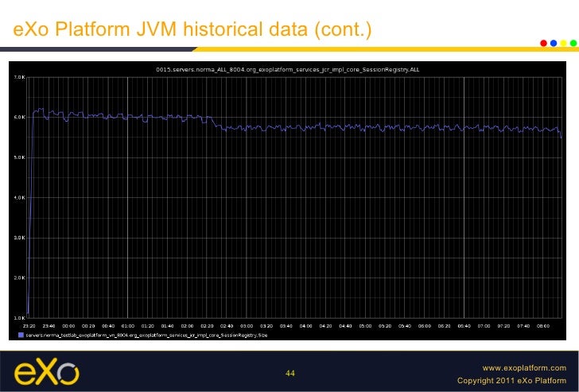Click the 07:40 time label on x-axis
The height and width of the screenshot is (392, 579).
(x=523, y=326)
